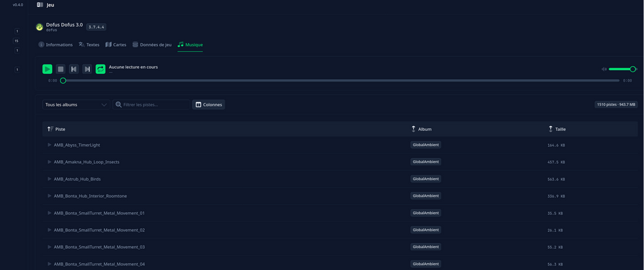Click the sort arrows icon beside Album
Image resolution: width=644 pixels, height=270 pixels.
click(x=413, y=129)
